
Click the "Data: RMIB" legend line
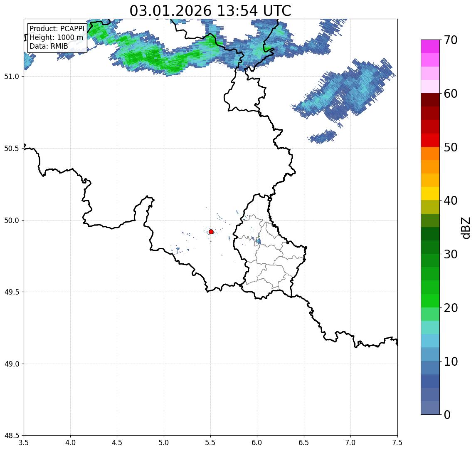pyautogui.click(x=49, y=46)
